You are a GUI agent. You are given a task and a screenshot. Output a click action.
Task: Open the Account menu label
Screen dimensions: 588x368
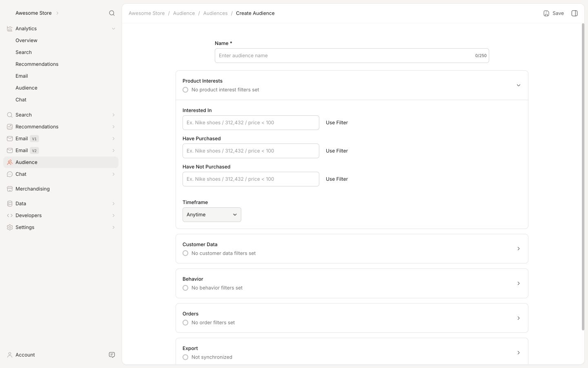click(25, 355)
